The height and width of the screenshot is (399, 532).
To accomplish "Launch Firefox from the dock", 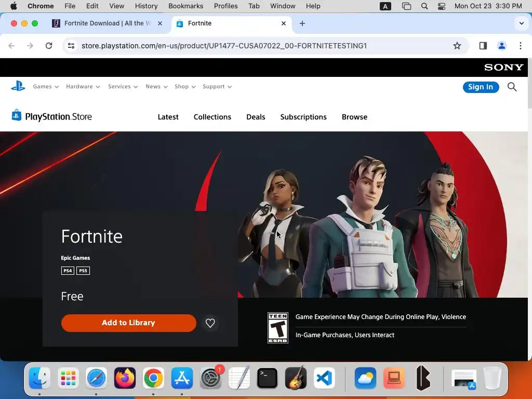I will (125, 378).
